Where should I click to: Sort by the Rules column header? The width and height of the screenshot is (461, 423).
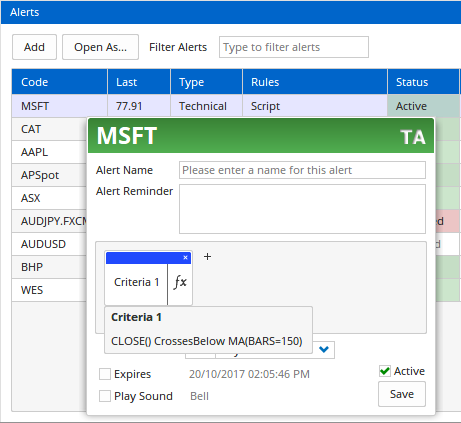[315, 82]
